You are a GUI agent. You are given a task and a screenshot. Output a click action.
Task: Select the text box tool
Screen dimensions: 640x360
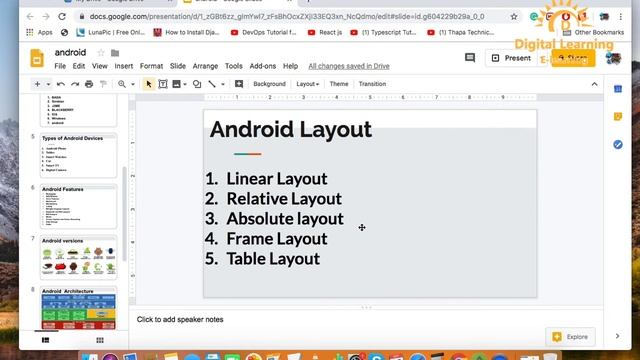[163, 84]
